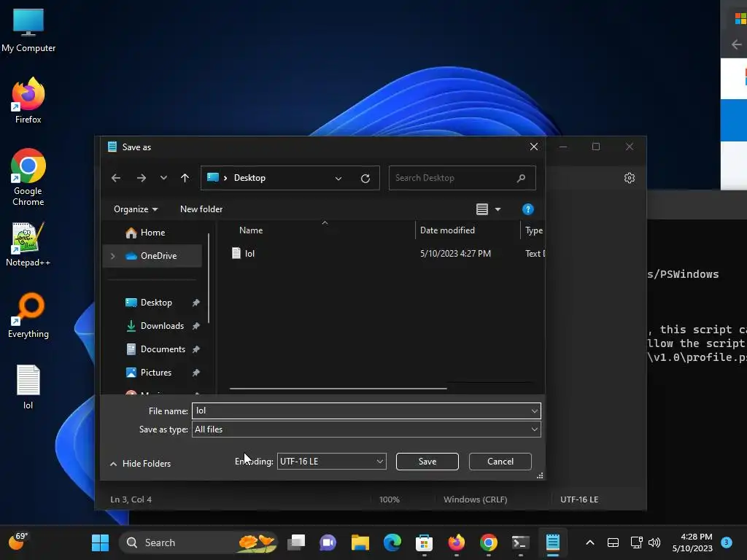Select lol file on desktop
Viewport: 747px width, 560px height.
(28, 387)
